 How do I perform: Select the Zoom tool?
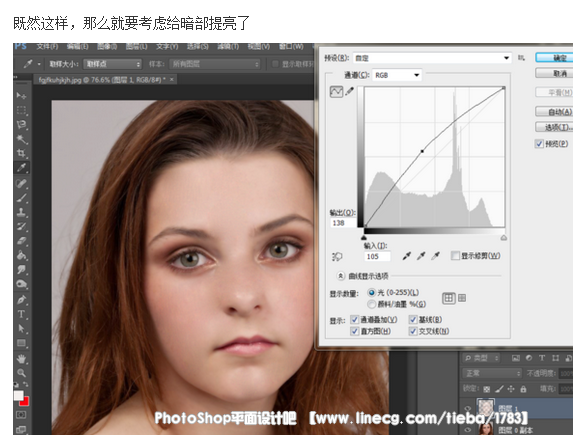21,373
